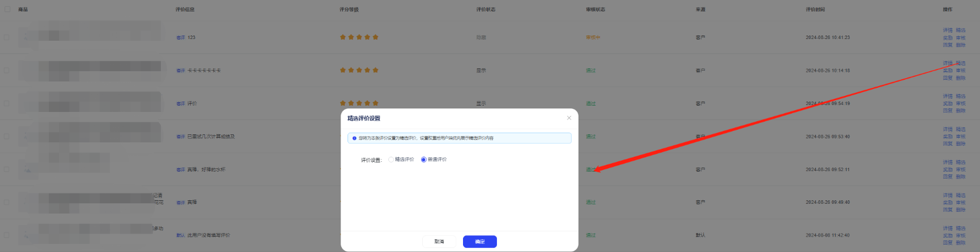Toggle the select-all checkbox in table header
This screenshot has height=252, width=980.
7,9
